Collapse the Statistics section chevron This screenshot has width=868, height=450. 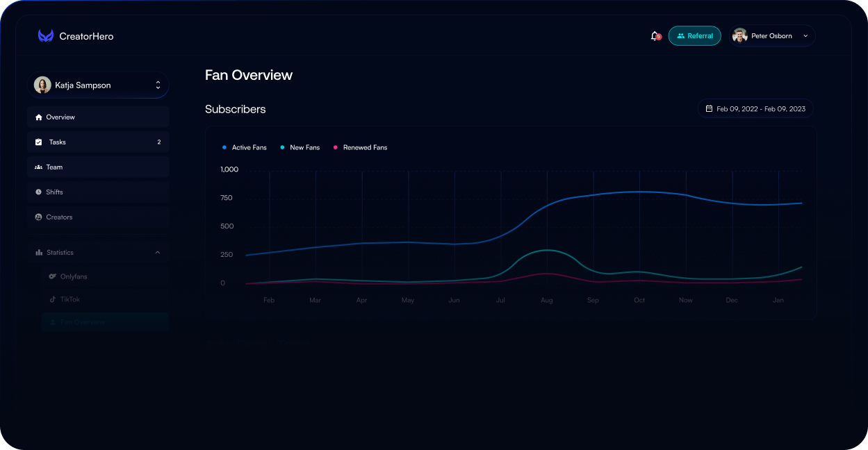(x=158, y=253)
